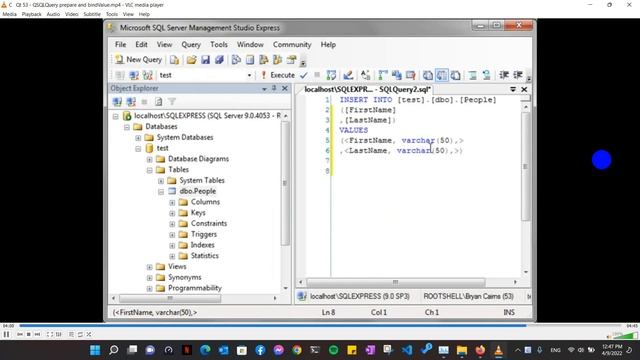Click the New Query toolbar button

[139, 60]
